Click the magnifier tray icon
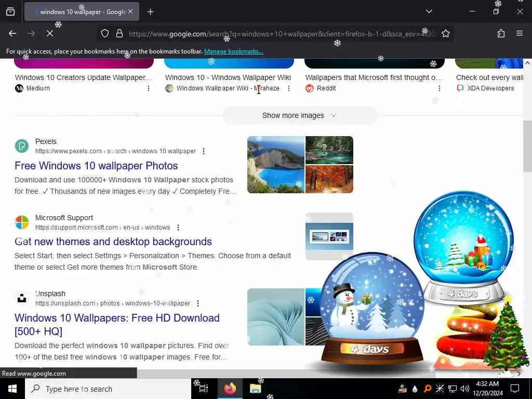This screenshot has width=532, height=399. (428, 389)
